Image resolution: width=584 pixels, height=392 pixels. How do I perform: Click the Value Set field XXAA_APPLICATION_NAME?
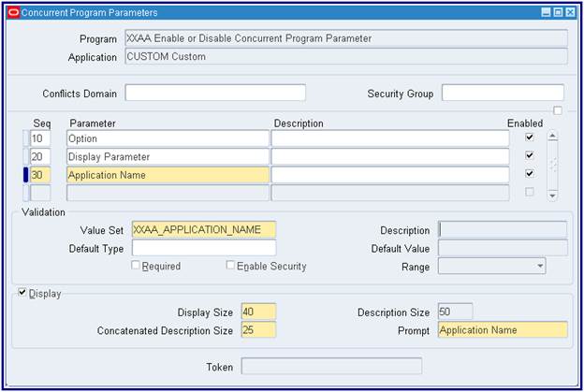tap(204, 230)
